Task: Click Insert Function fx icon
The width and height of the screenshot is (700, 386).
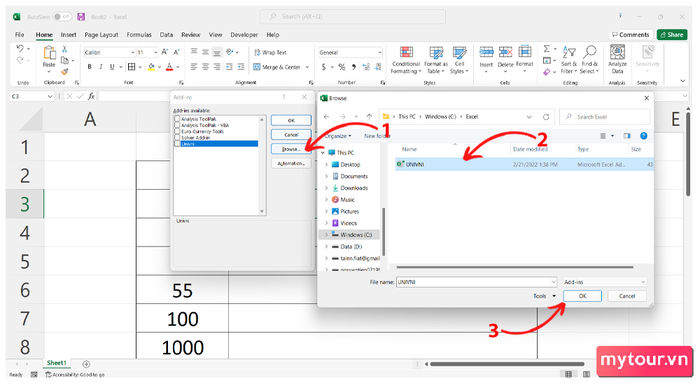Action: [91, 96]
